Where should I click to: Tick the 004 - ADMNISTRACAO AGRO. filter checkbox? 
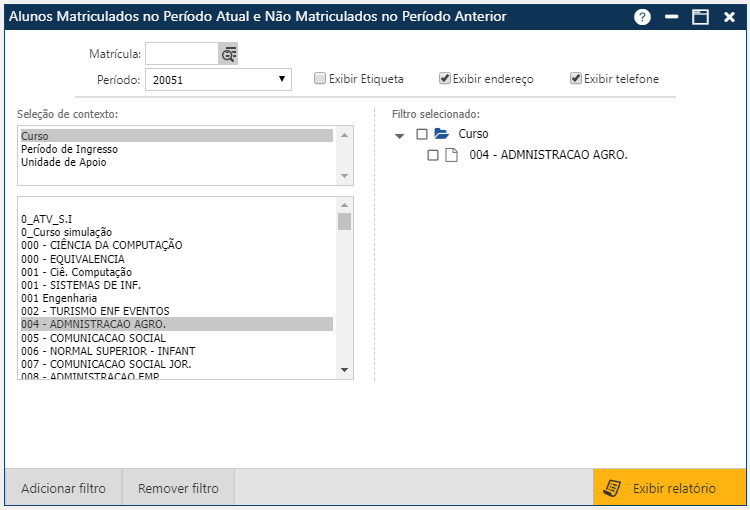coord(433,155)
